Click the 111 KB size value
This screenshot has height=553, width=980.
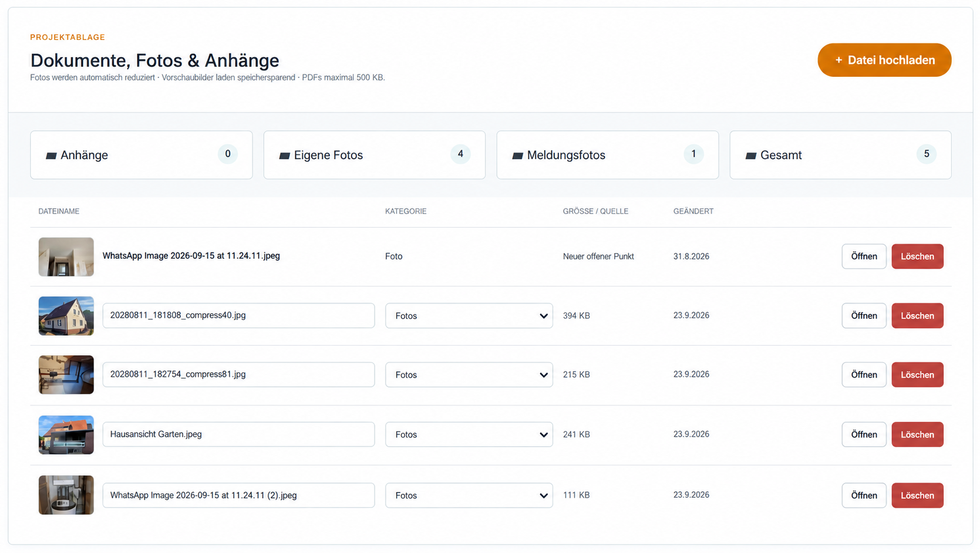576,495
